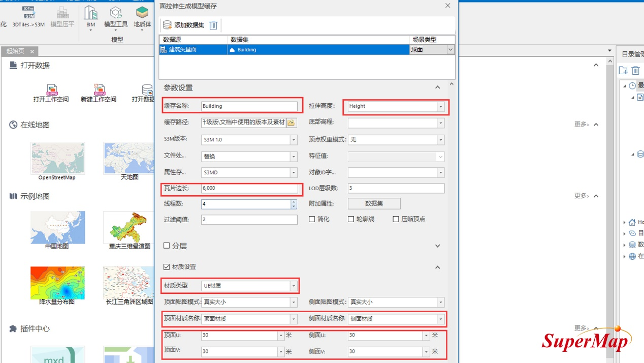Click the 新建工作空间 icon
Screen dimensions: 644x363
click(x=99, y=90)
